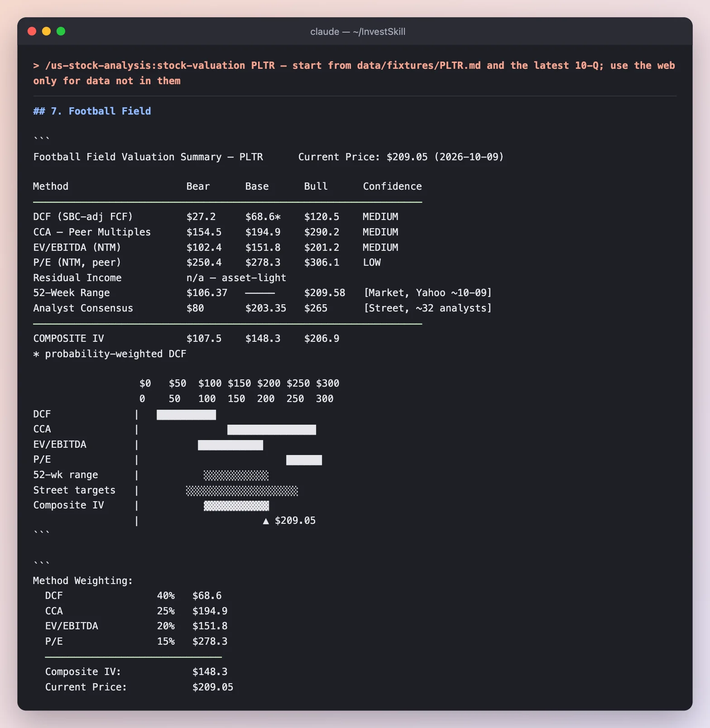Click the DCF bar in the chart

coord(186,415)
